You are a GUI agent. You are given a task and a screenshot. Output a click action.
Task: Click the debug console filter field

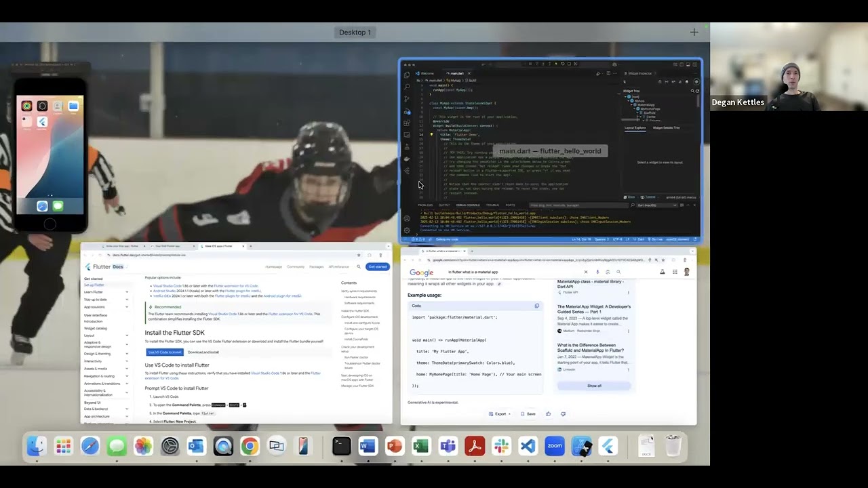point(580,205)
